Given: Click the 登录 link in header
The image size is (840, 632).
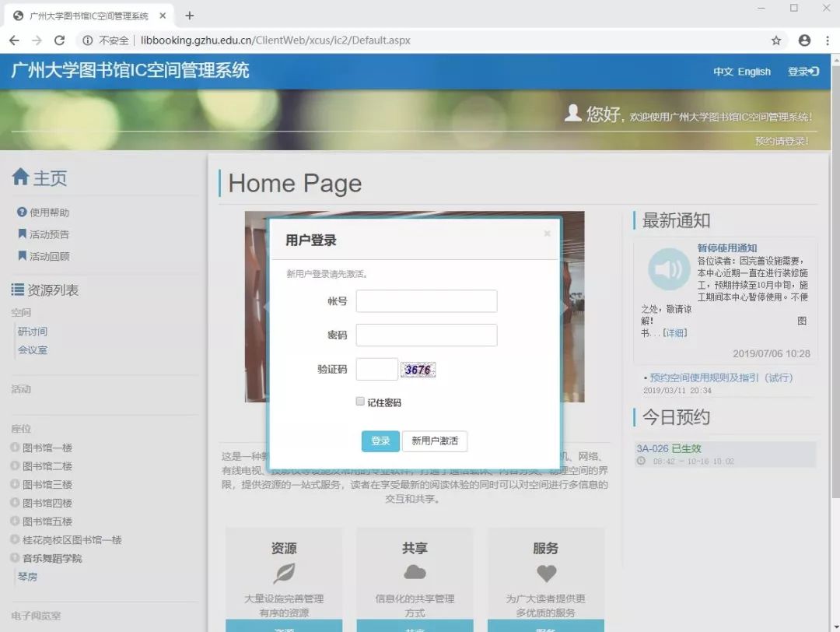Looking at the screenshot, I should point(803,72).
